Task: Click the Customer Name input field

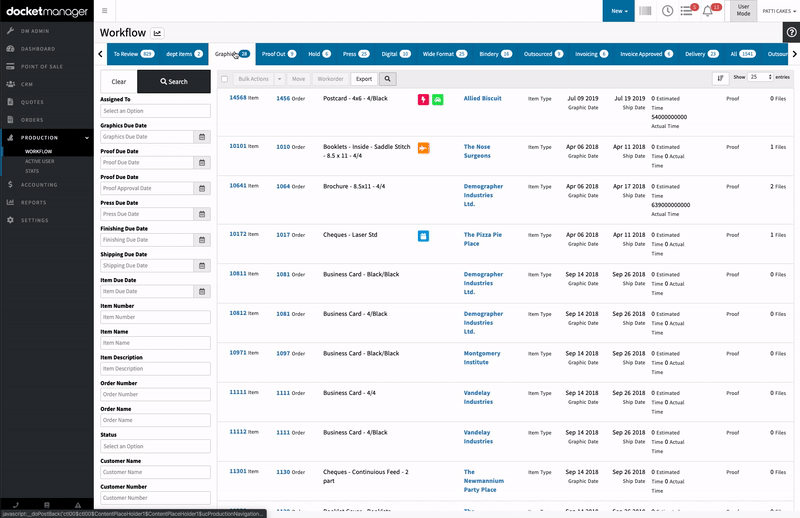Action: (x=156, y=473)
